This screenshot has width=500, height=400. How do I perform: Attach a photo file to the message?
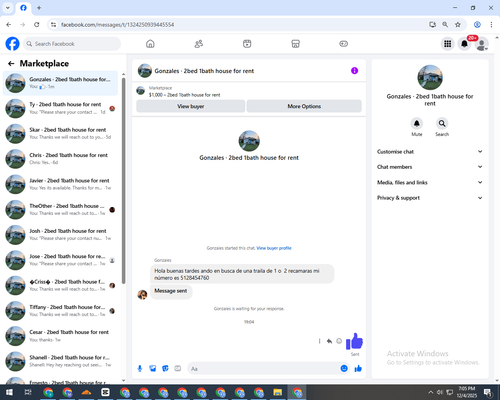click(153, 368)
